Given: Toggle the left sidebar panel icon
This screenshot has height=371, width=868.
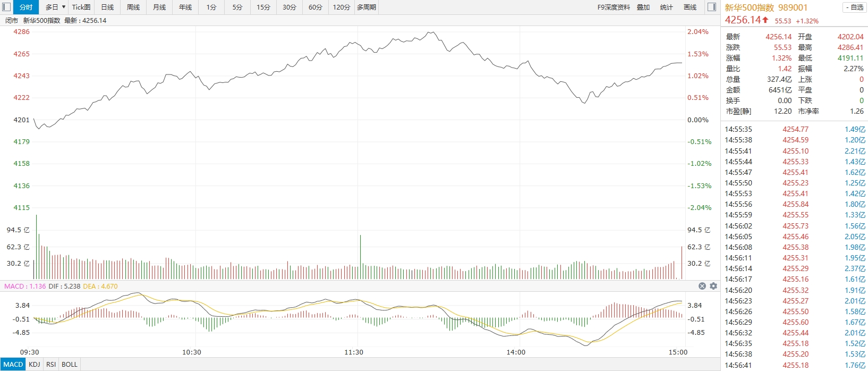Looking at the screenshot, I should coord(6,7).
